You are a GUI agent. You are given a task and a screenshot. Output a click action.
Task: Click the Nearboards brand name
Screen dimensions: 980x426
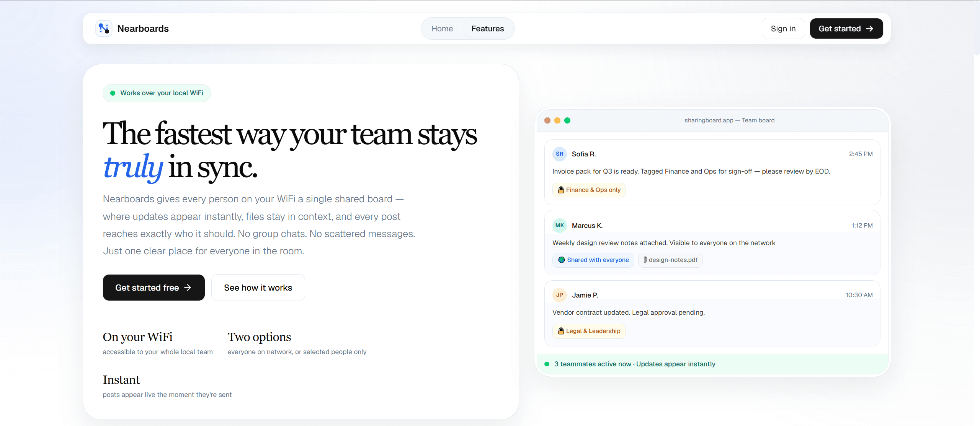point(143,29)
